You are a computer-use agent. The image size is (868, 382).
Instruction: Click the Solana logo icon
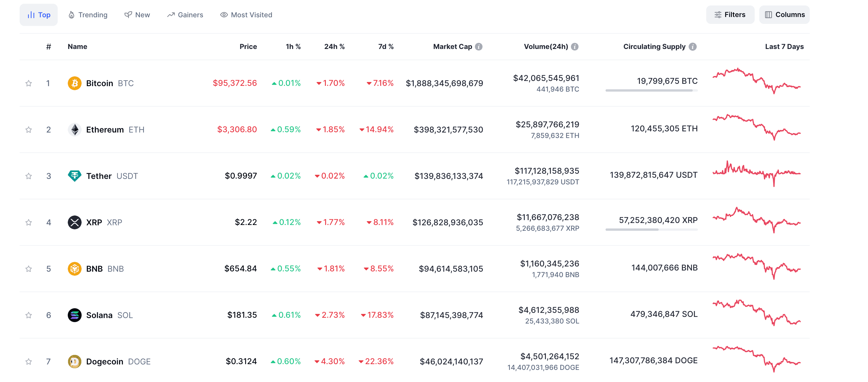click(x=74, y=315)
